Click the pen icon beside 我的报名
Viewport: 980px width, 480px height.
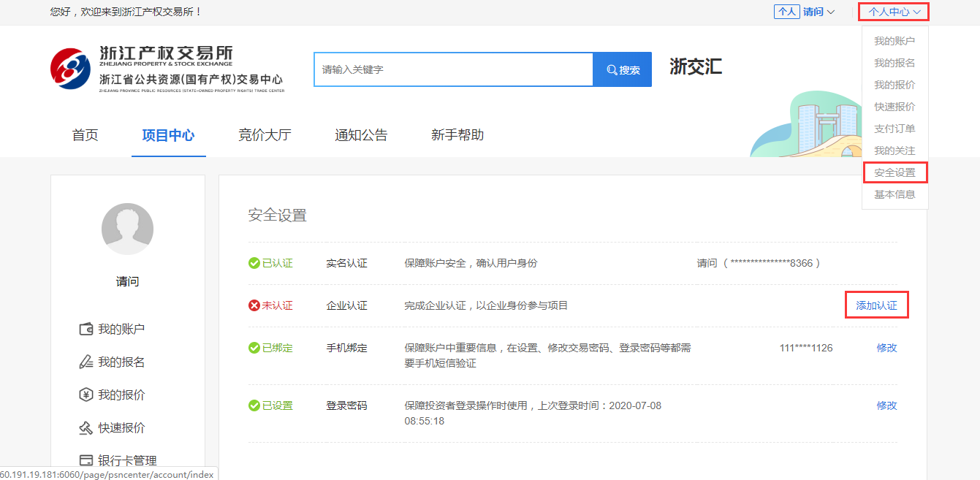(x=86, y=362)
